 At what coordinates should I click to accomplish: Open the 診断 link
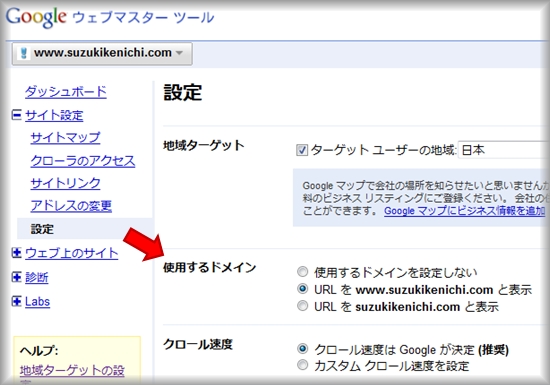[x=37, y=277]
